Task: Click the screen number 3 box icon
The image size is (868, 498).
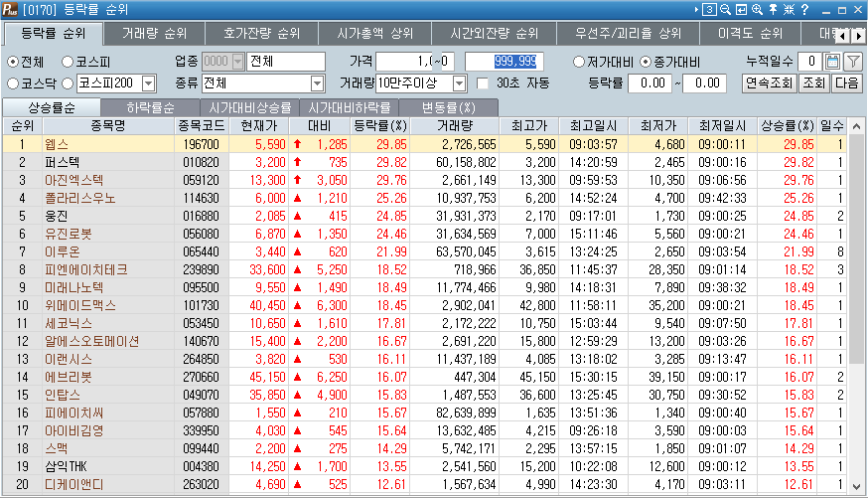Action: point(710,9)
